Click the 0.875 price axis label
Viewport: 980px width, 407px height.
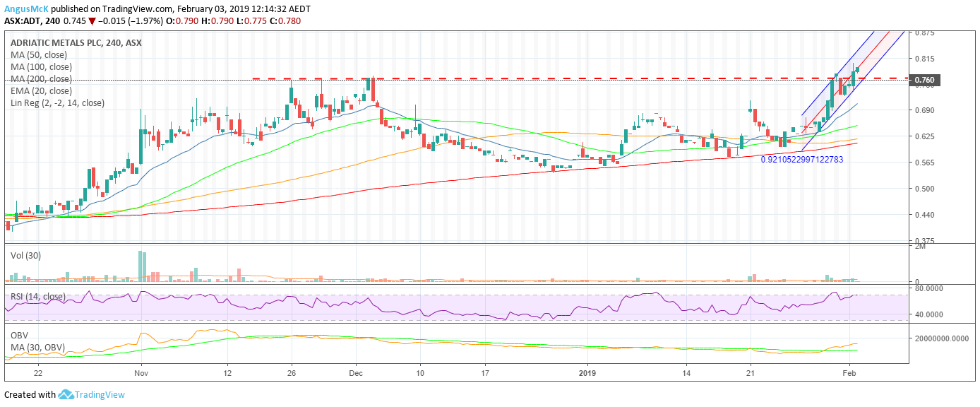(x=925, y=33)
